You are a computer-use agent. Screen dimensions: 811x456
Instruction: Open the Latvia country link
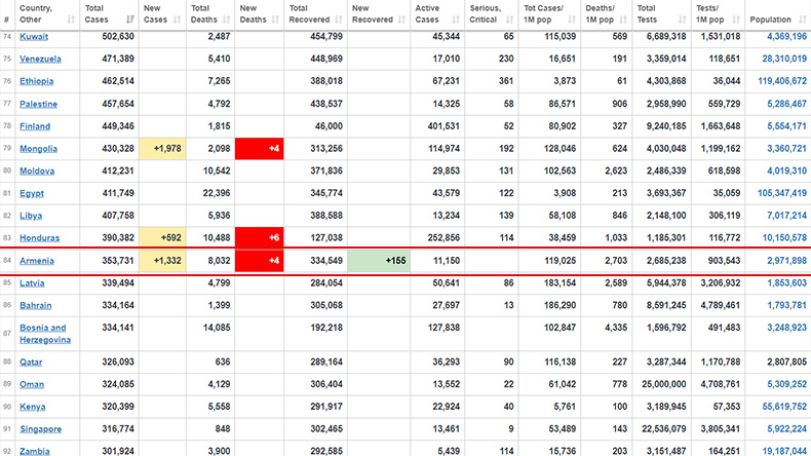coord(32,283)
